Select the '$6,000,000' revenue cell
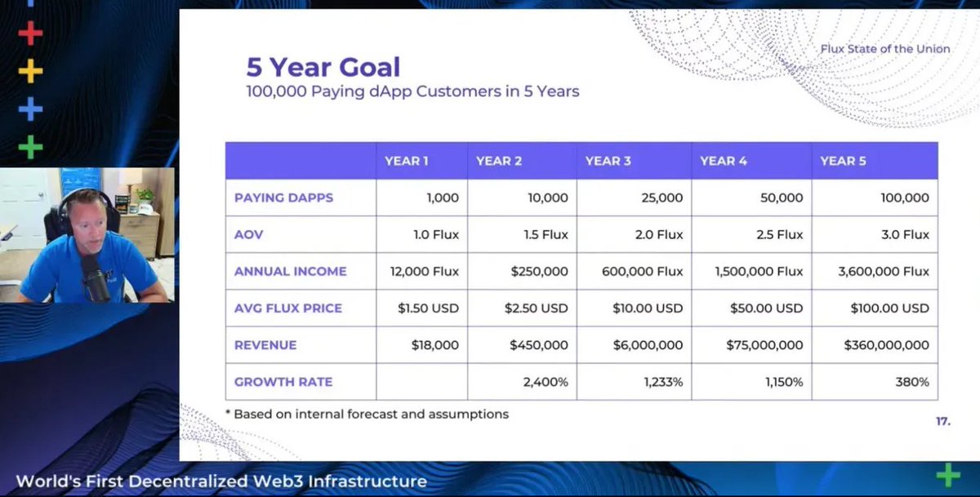980x497 pixels. click(x=634, y=345)
